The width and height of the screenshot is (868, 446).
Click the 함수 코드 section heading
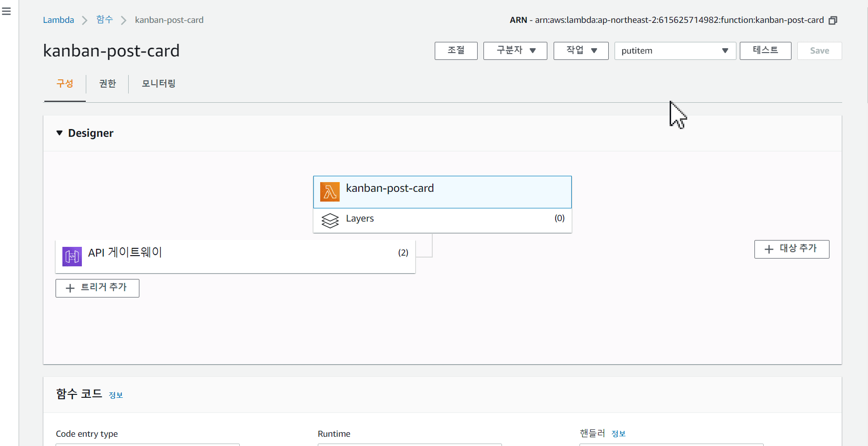pos(79,393)
